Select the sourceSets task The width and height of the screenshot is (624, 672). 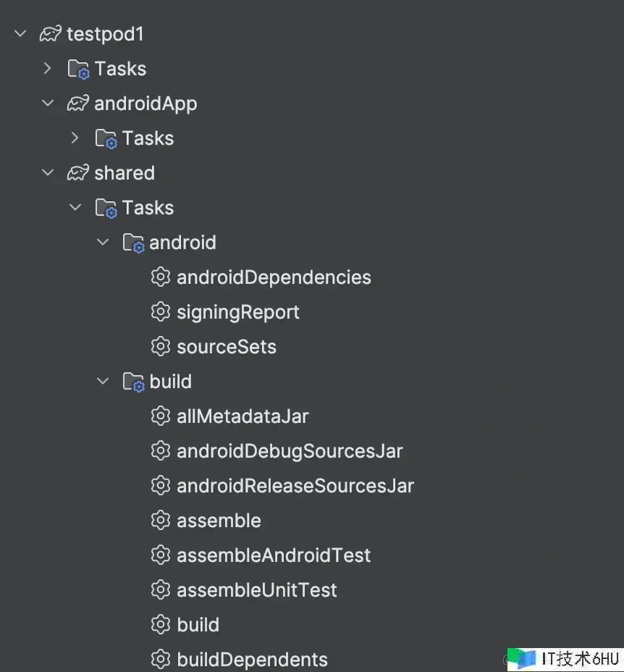coord(227,347)
